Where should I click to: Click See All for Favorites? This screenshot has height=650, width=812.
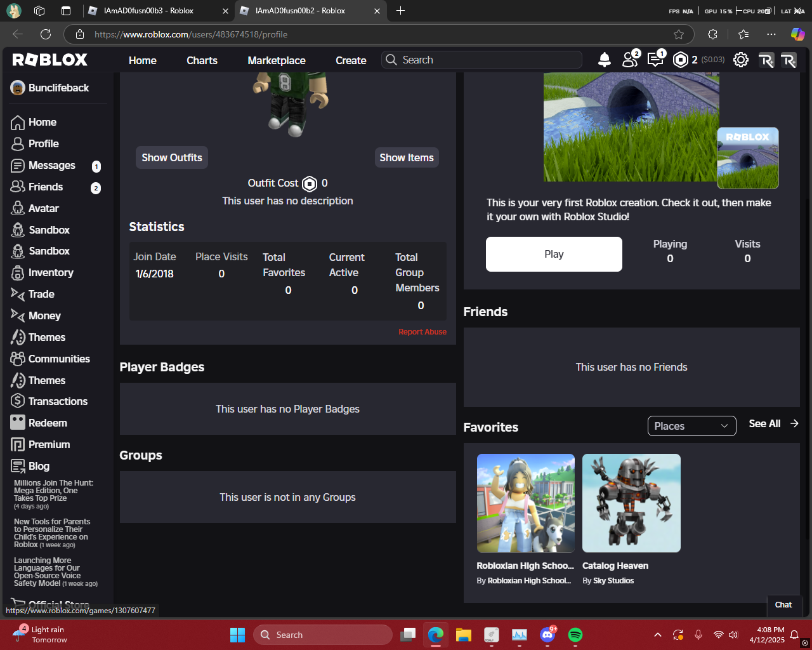(773, 423)
